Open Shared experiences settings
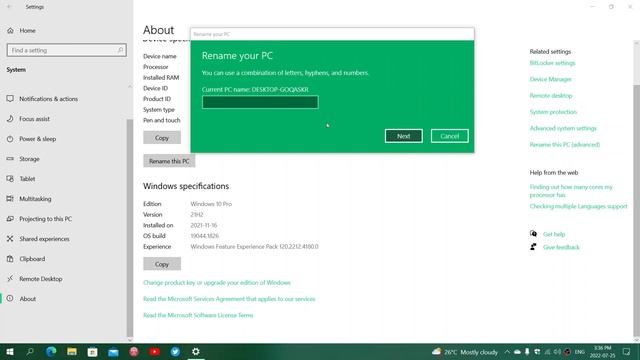Image resolution: width=640 pixels, height=360 pixels. (x=44, y=239)
